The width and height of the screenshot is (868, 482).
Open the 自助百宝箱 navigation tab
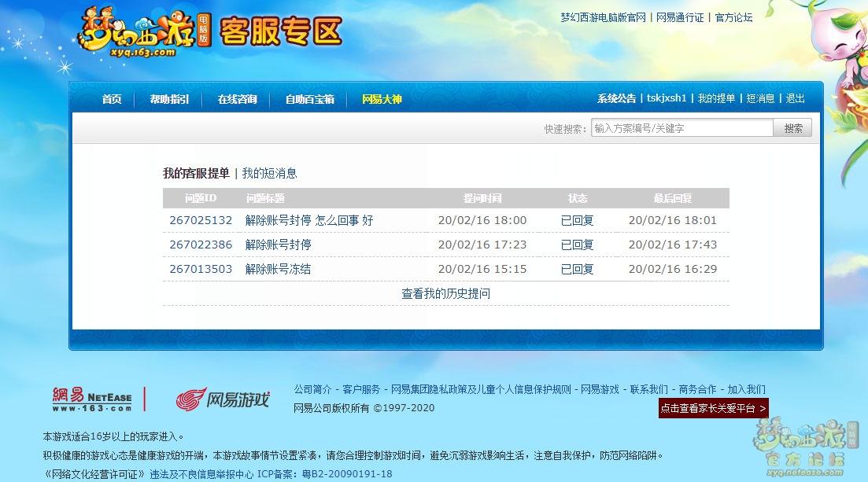pyautogui.click(x=309, y=99)
